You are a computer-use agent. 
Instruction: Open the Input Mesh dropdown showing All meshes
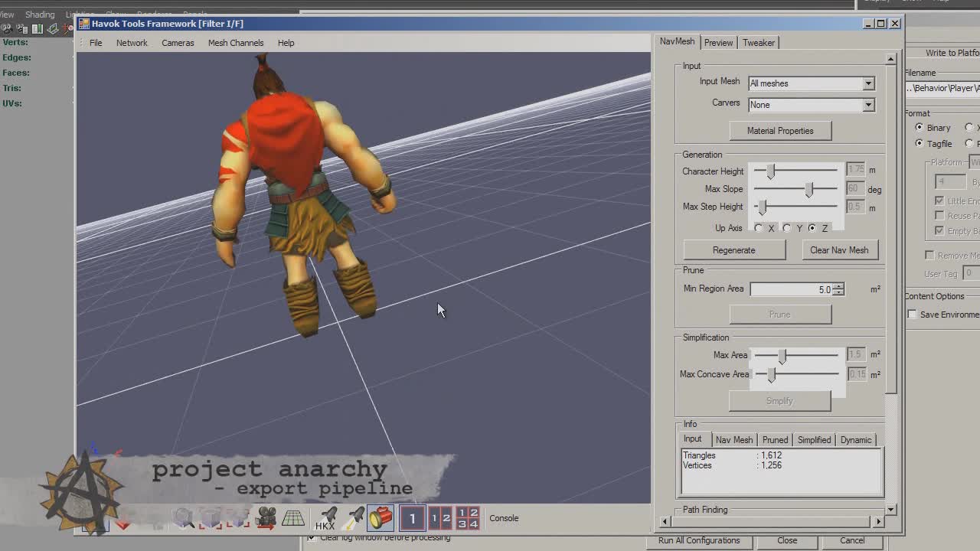tap(867, 83)
